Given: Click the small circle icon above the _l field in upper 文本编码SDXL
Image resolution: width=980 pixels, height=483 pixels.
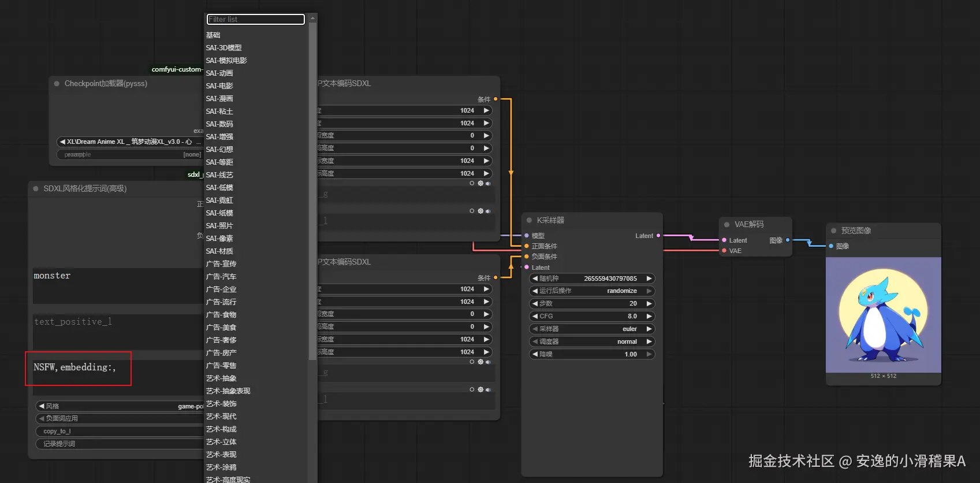Looking at the screenshot, I should 472,211.
